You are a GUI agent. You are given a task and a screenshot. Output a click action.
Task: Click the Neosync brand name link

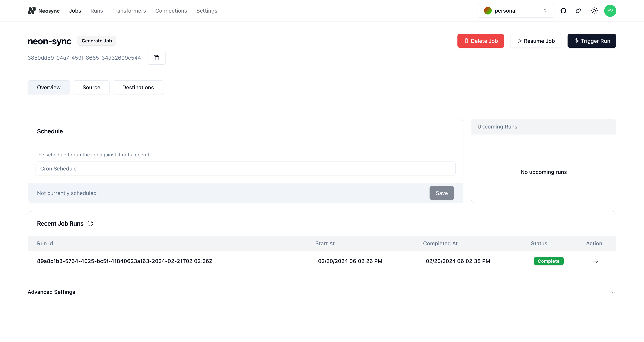click(x=49, y=11)
